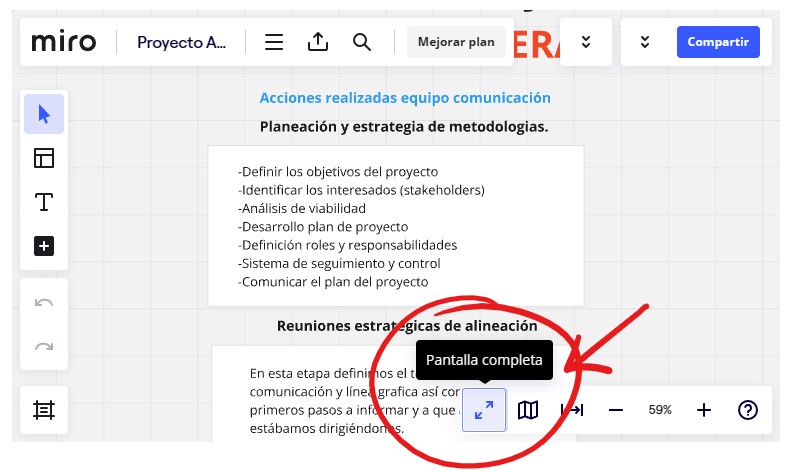
Task: Zoom in with the plus icon
Action: 704,410
